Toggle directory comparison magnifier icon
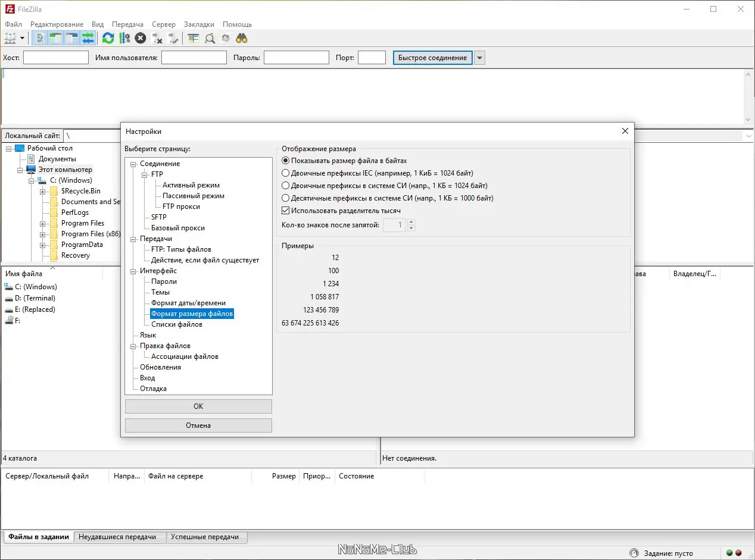Viewport: 755px width, 560px height. 210,39
